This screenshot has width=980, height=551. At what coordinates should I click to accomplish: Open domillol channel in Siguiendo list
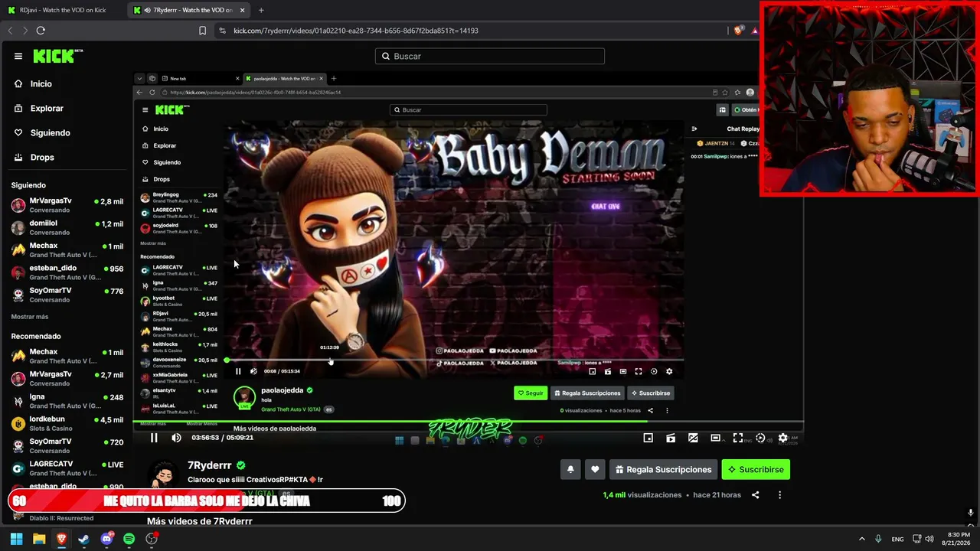pos(67,227)
